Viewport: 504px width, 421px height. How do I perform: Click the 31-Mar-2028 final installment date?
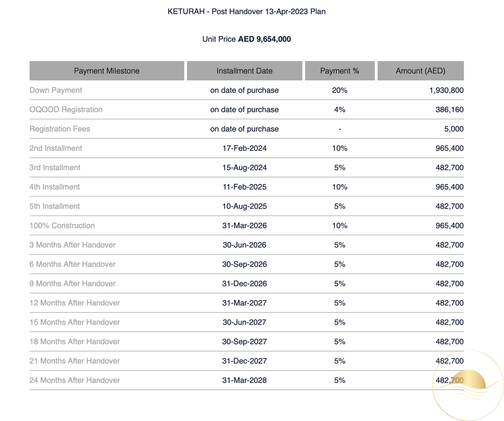click(x=244, y=380)
